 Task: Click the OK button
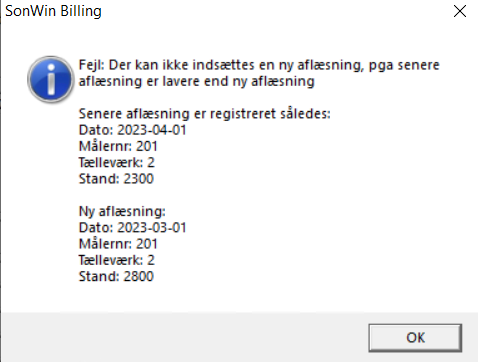(x=415, y=338)
